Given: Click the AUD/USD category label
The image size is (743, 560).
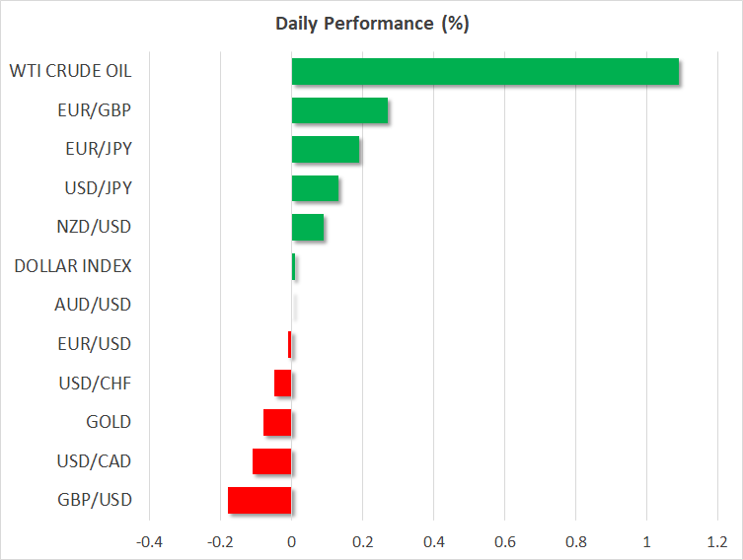Looking at the screenshot, I should [92, 305].
